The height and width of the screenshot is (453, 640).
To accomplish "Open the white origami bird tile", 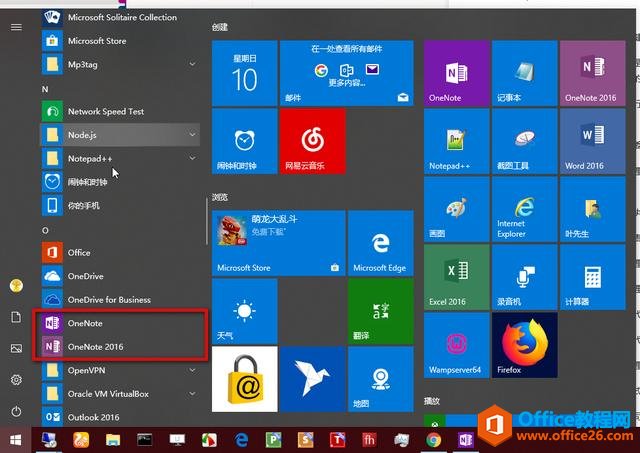I will [x=313, y=379].
